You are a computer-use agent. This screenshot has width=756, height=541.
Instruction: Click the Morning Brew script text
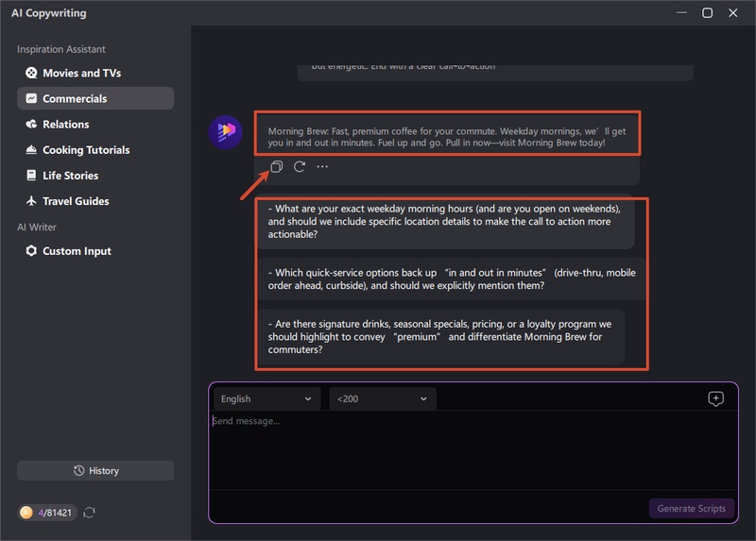(x=446, y=137)
